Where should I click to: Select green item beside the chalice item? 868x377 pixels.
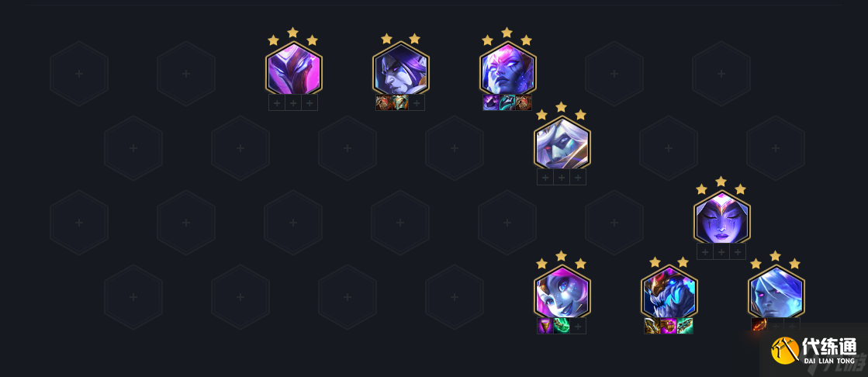562,326
